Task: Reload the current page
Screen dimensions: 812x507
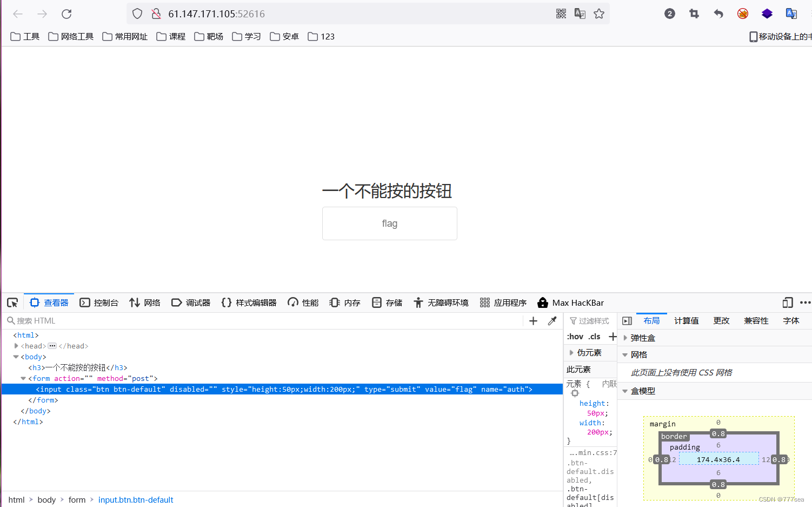Action: 66,14
